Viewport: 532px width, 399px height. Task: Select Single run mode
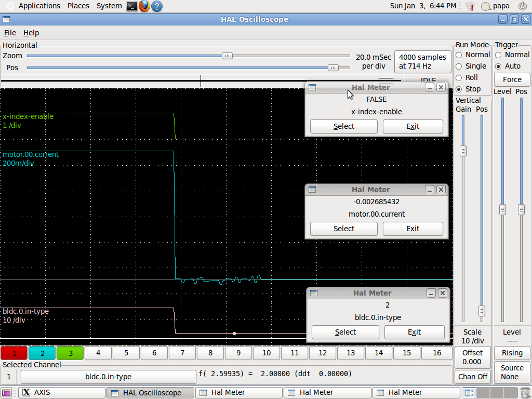point(459,66)
